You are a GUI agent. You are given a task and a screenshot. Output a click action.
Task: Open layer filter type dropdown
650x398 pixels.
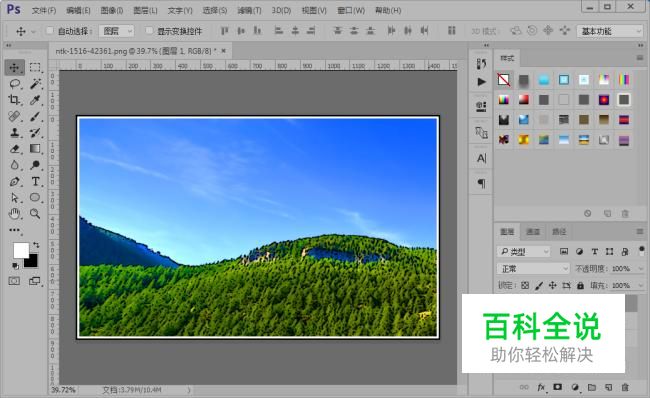click(x=524, y=252)
